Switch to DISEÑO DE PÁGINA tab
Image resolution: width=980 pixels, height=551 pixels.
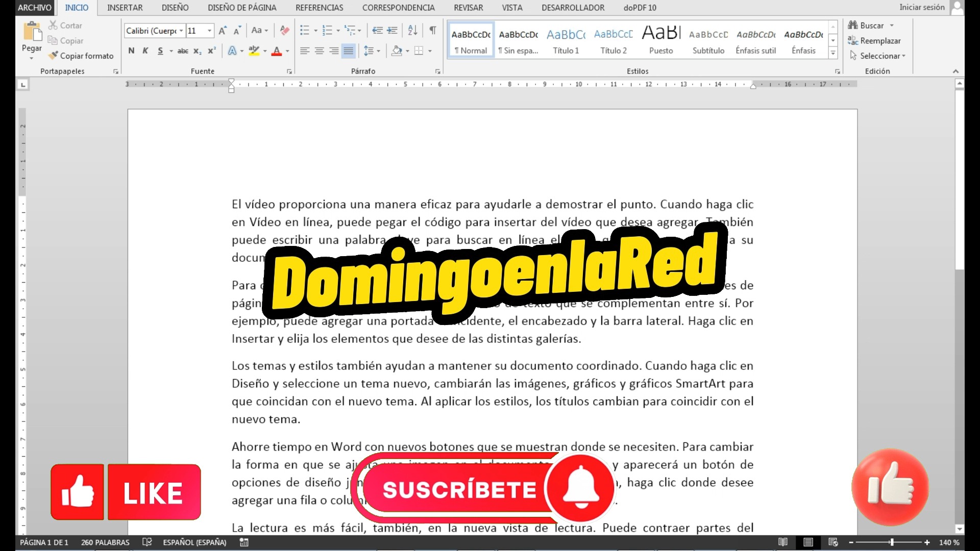pos(242,8)
